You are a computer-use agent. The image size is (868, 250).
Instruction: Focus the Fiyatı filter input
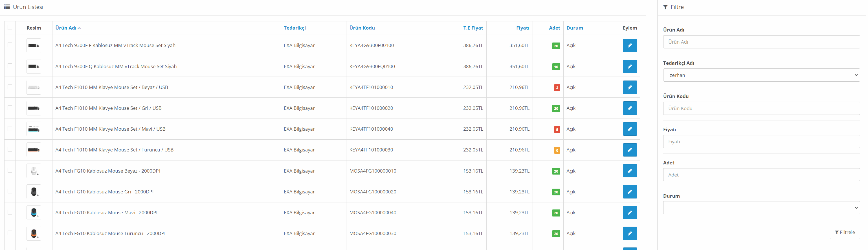[761, 141]
